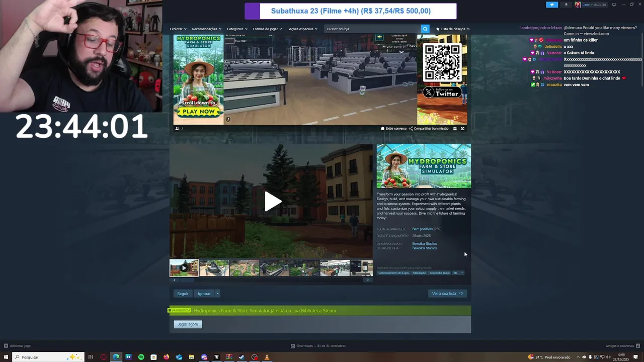Select the Gerenciamento de Lojas tag

[393, 273]
